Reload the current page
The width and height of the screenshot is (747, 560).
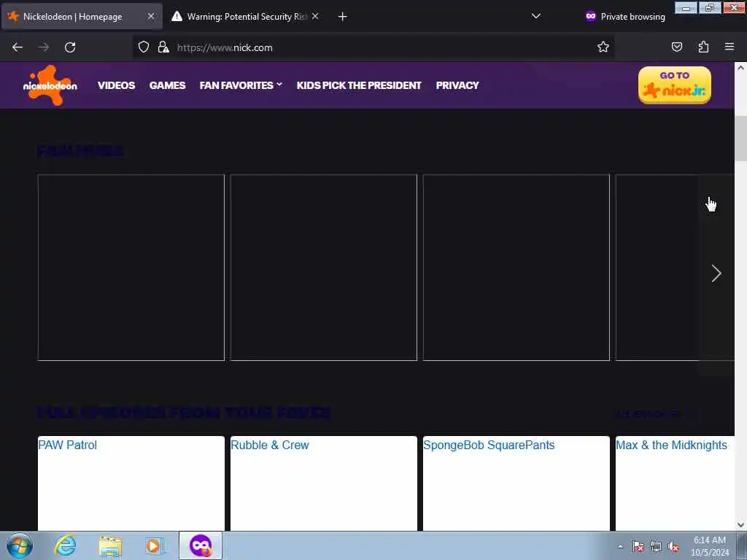(70, 47)
